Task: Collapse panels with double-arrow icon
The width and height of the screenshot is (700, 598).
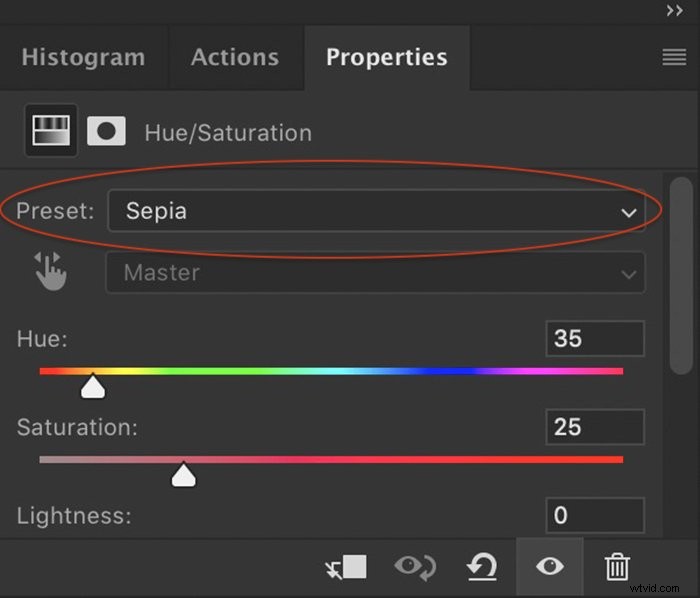Action: [x=675, y=10]
